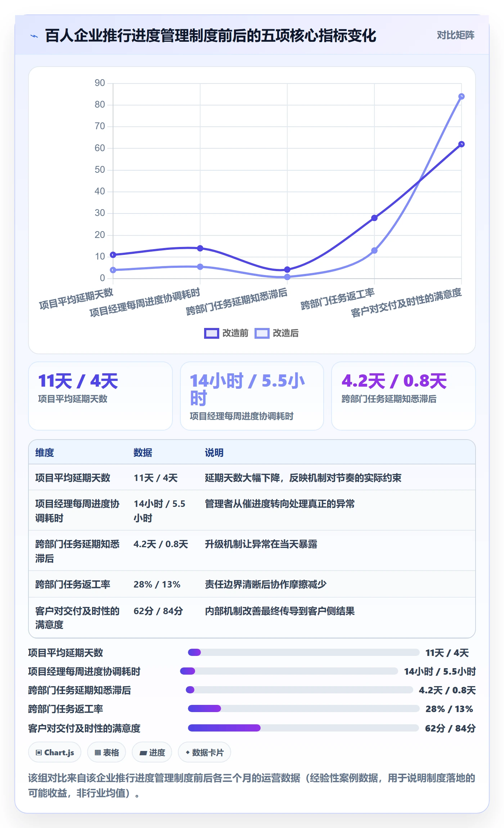Click the 改造前 point for 项目平均延期天数
The width and height of the screenshot is (504, 828).
(x=113, y=255)
